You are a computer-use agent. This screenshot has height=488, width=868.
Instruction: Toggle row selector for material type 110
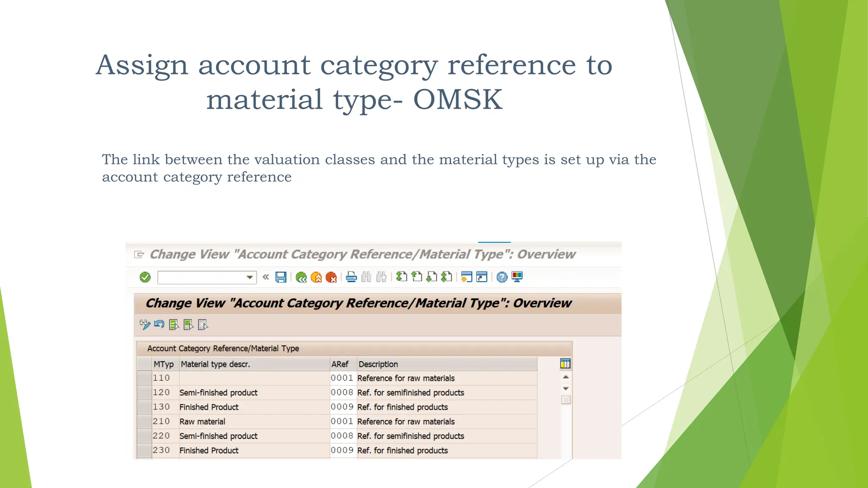coord(145,378)
